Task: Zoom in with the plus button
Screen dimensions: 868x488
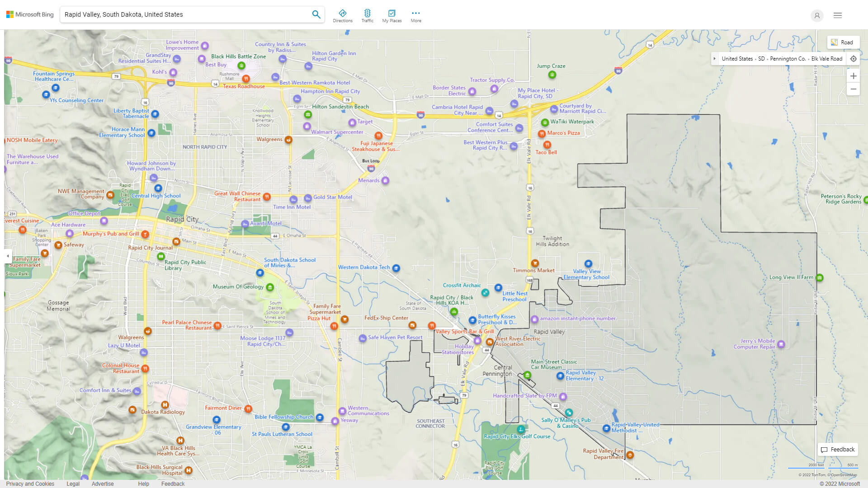Action: (x=853, y=76)
